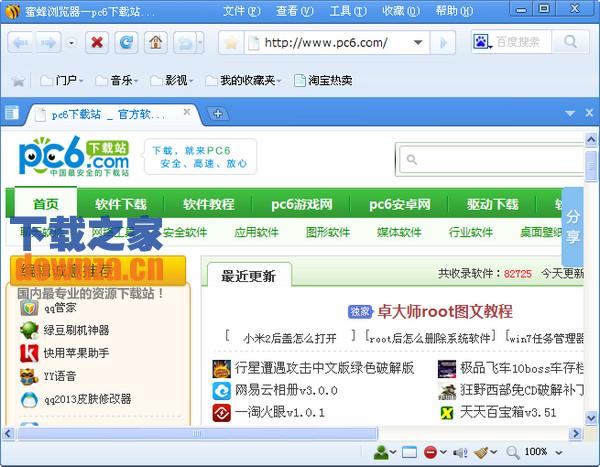
Task: Click the 分享 share side button
Action: [572, 227]
